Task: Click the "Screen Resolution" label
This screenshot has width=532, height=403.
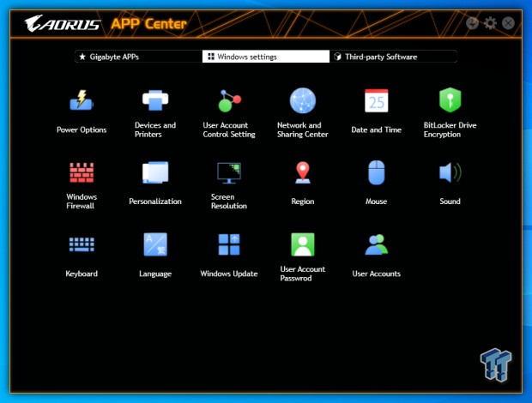Action: tap(229, 201)
